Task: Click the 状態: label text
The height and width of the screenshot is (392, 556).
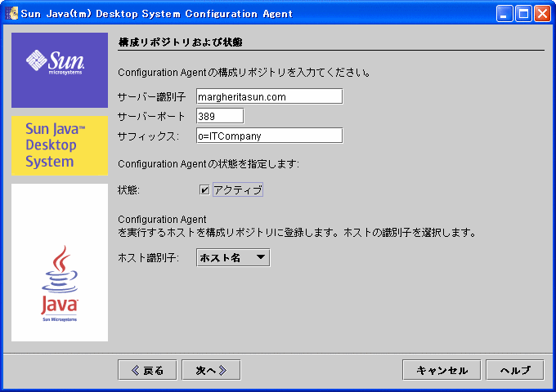Action: [128, 190]
